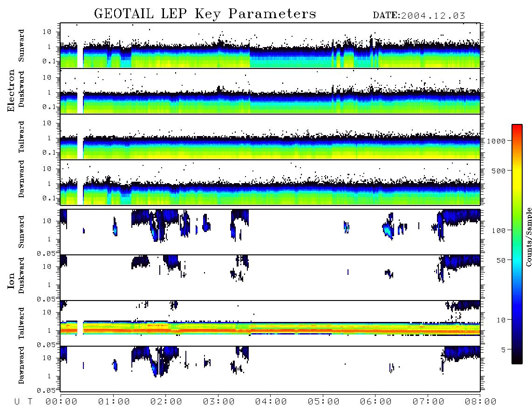Click the "08:00" time tick label
This screenshot has height=410, width=532.
pos(481,402)
